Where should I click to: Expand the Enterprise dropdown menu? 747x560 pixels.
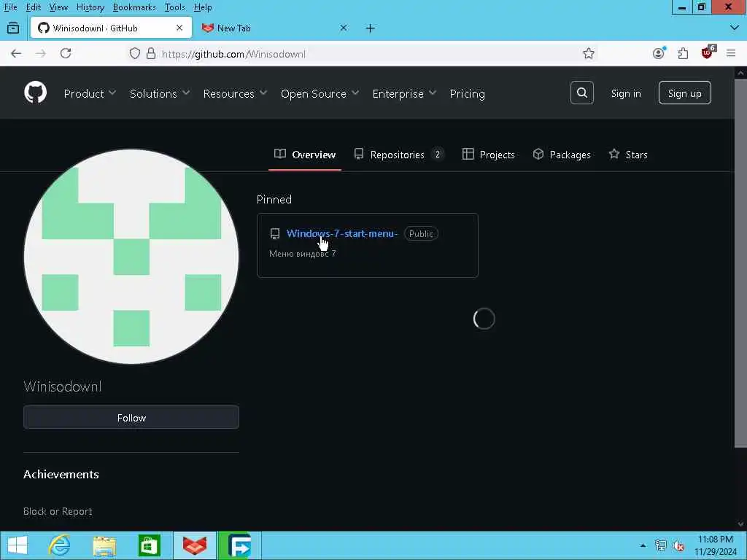pos(404,93)
